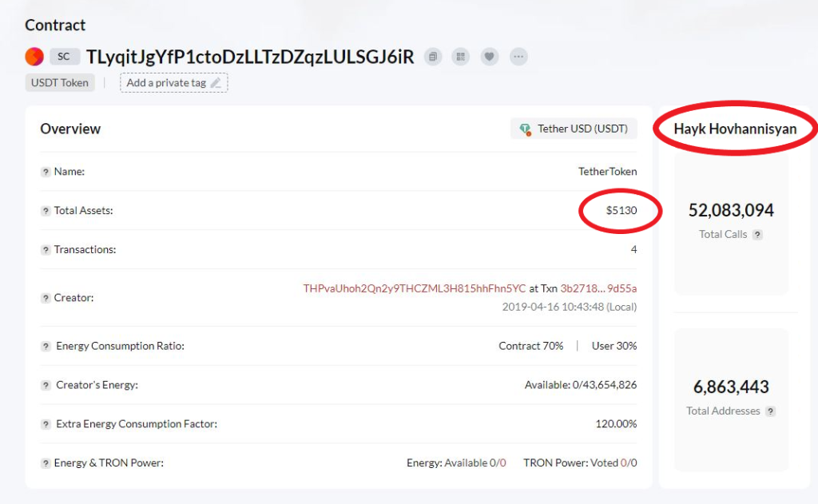This screenshot has height=504, width=818.
Task: Select the contract address TLyqitJgYfP1ctoDzLLTzDZqzLULSGJ6iR
Action: click(250, 57)
